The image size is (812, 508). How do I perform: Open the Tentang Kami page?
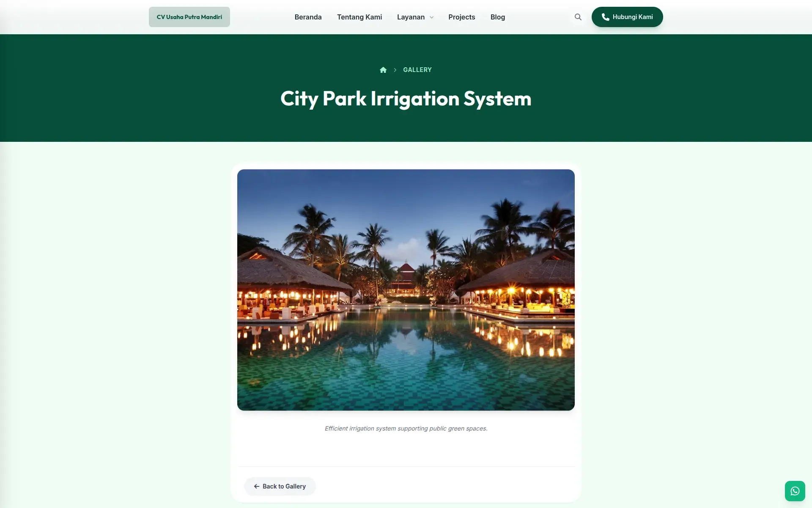pos(359,17)
